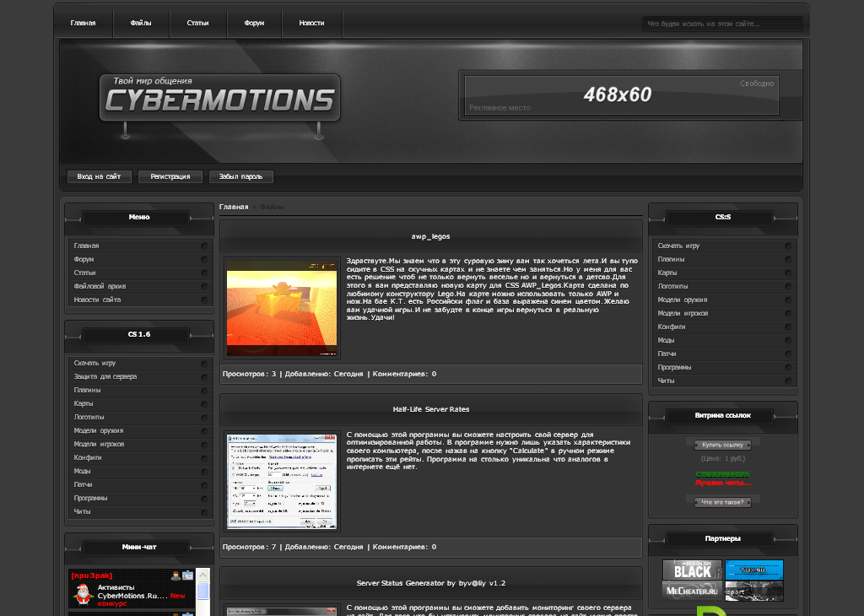The height and width of the screenshot is (616, 864).
Task: Click the Santa Claus avatar in mini-chat
Action: 84,594
